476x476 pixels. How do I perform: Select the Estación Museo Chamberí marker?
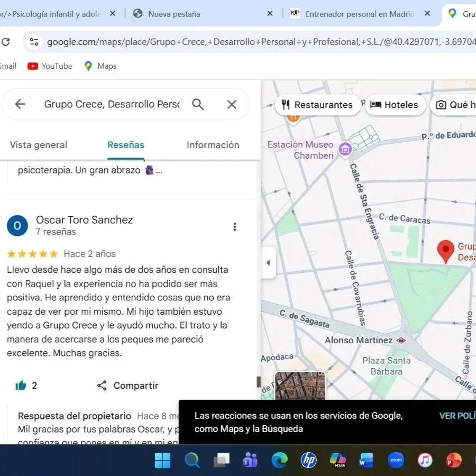pyautogui.click(x=345, y=149)
